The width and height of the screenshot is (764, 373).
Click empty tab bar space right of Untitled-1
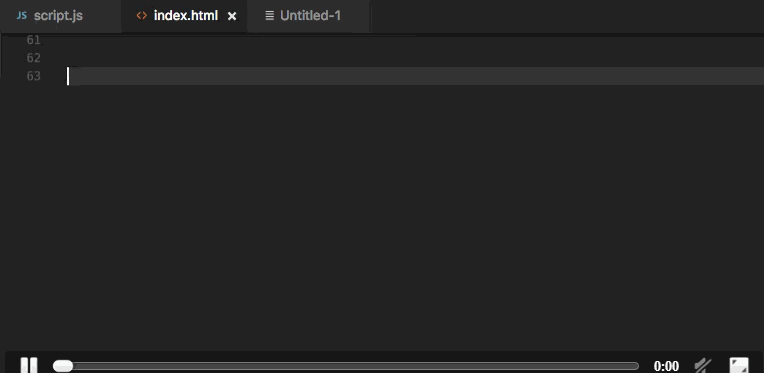567,16
